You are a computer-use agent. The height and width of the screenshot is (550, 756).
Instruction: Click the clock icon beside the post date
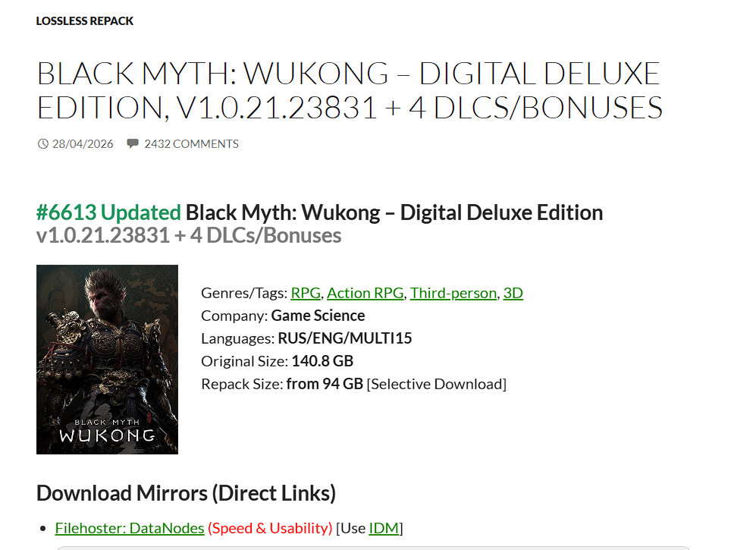point(43,144)
